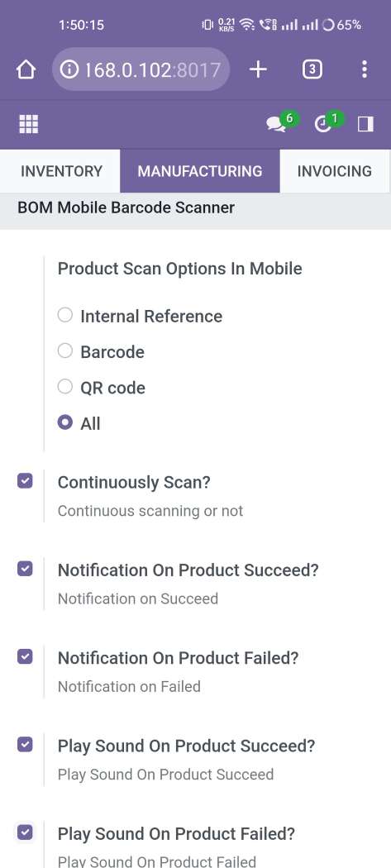This screenshot has width=391, height=868.
Task: Open a new browser tab with plus
Action: tap(258, 69)
